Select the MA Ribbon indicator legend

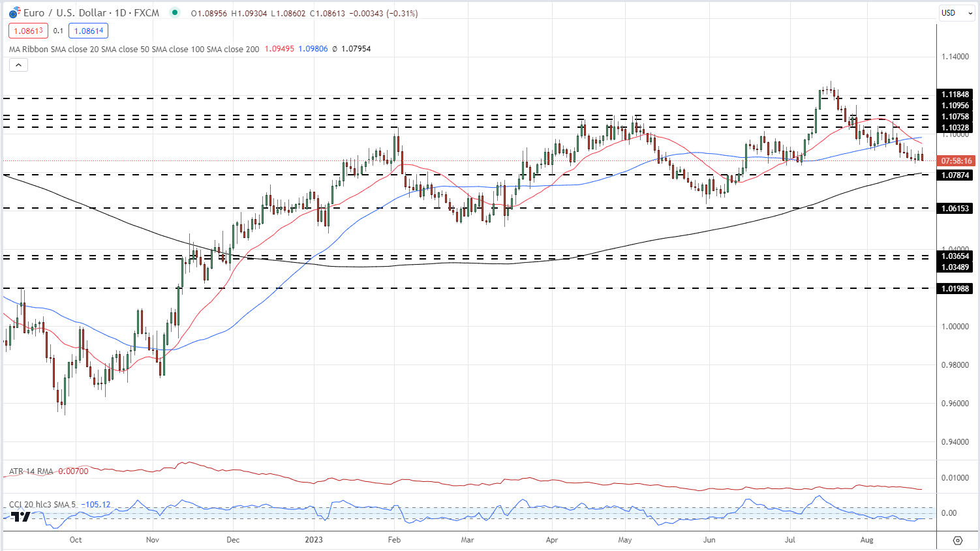pyautogui.click(x=134, y=49)
